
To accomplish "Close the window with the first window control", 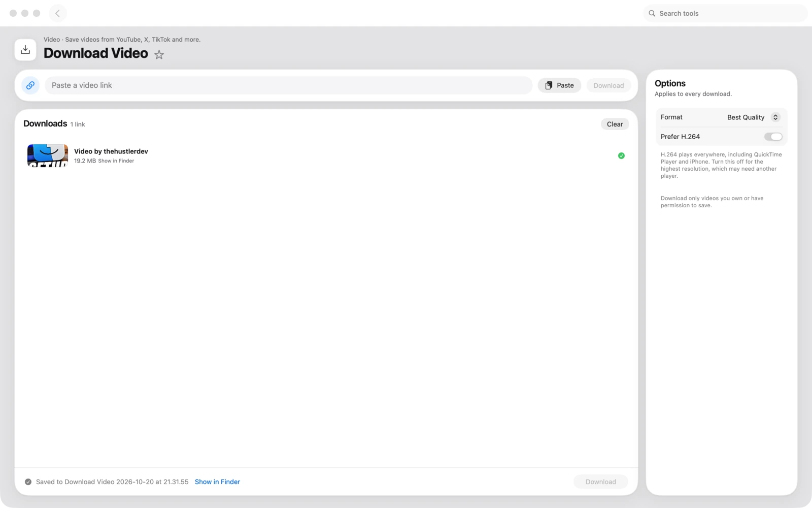I will point(13,13).
